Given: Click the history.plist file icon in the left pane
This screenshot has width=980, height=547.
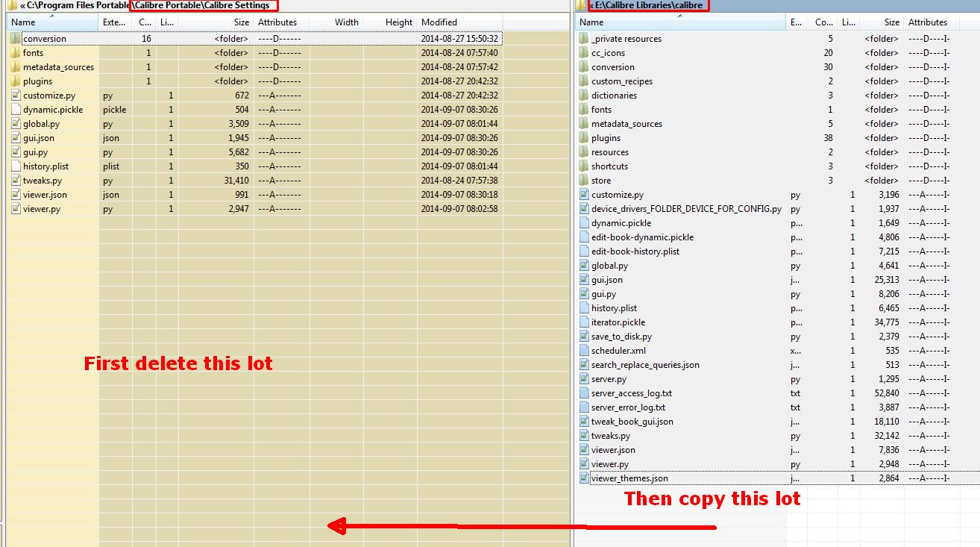Looking at the screenshot, I should [16, 166].
